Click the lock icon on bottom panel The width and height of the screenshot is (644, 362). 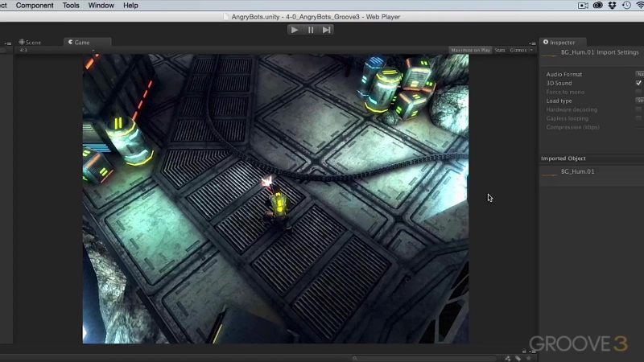click(x=524, y=351)
